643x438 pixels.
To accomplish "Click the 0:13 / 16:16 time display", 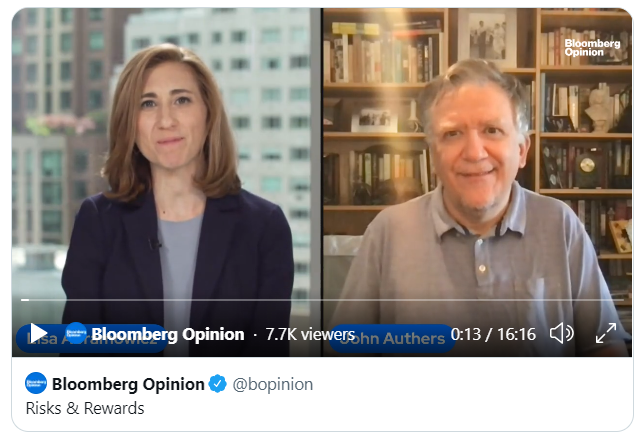I will tap(493, 334).
